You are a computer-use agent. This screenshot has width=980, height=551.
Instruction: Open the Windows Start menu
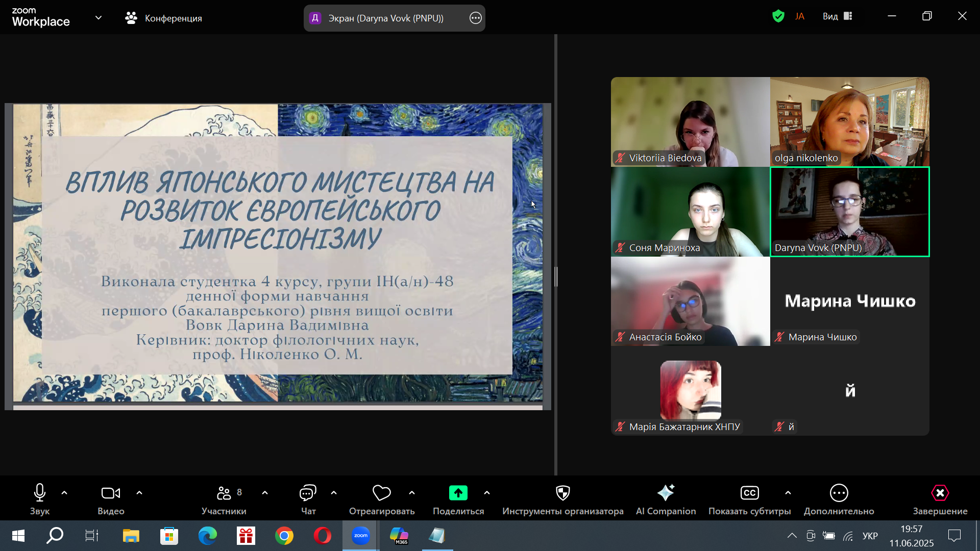pyautogui.click(x=18, y=536)
